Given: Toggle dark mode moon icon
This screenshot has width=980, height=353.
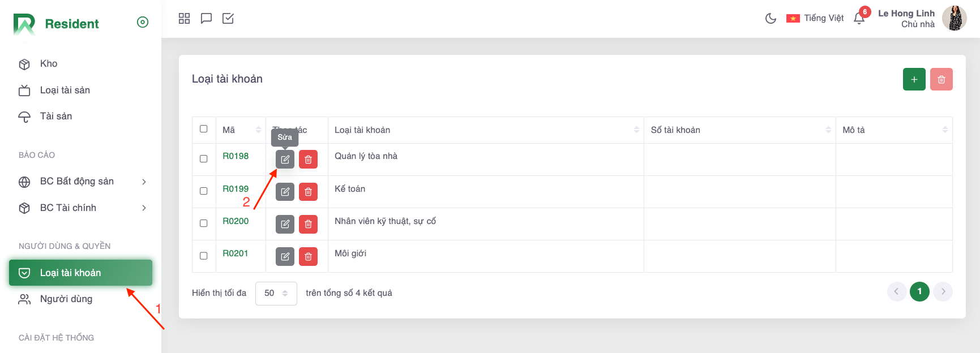Looking at the screenshot, I should pos(771,18).
